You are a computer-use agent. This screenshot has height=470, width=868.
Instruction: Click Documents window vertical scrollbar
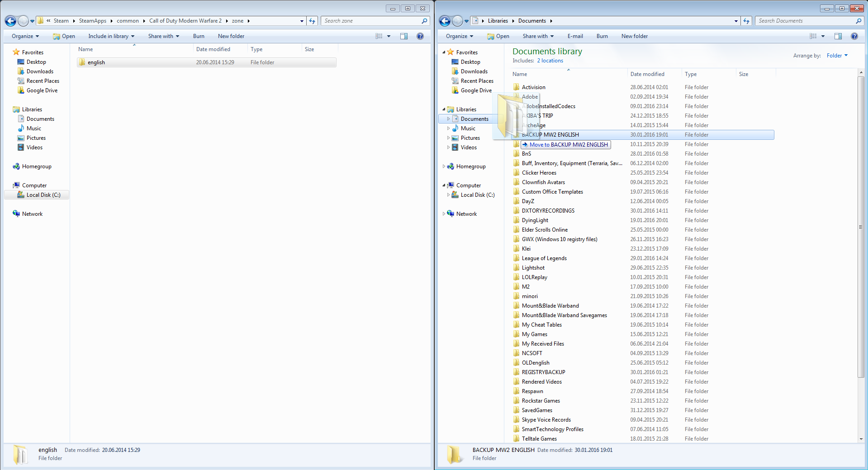coord(861,227)
